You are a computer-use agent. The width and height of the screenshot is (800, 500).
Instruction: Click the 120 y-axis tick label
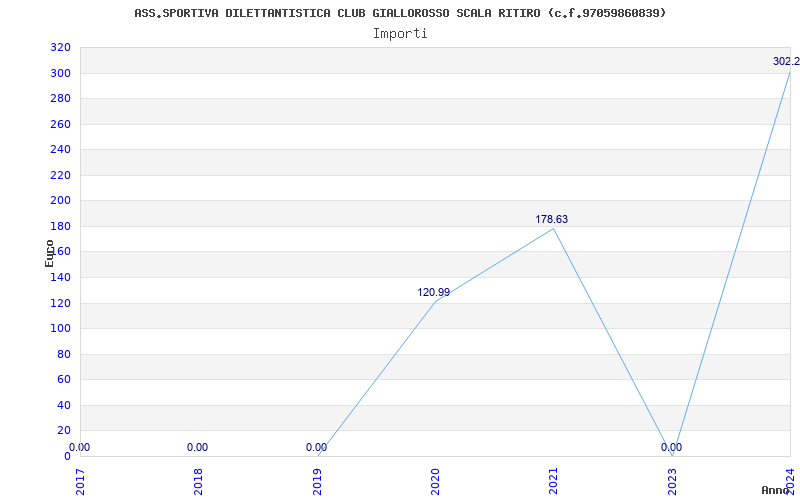pos(60,303)
